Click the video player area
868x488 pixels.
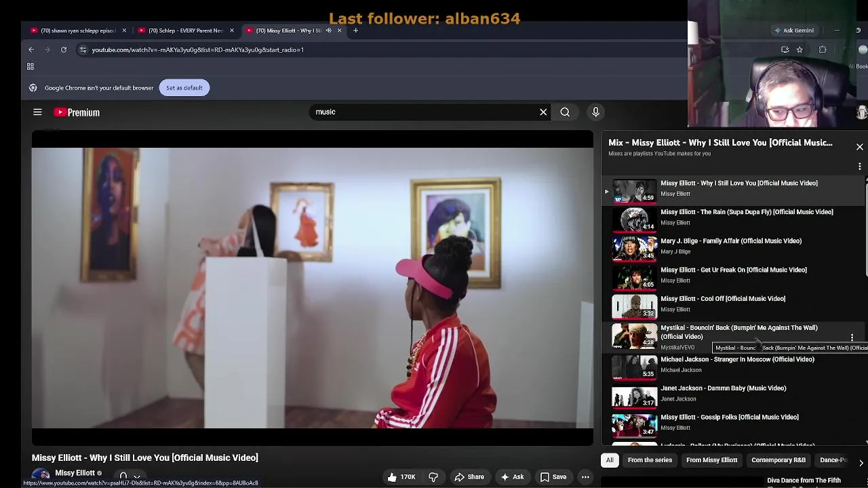pyautogui.click(x=312, y=288)
